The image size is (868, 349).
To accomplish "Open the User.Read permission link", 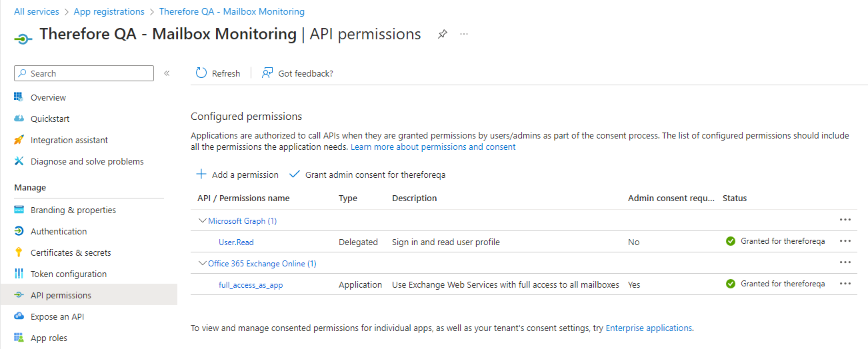I will coord(236,242).
